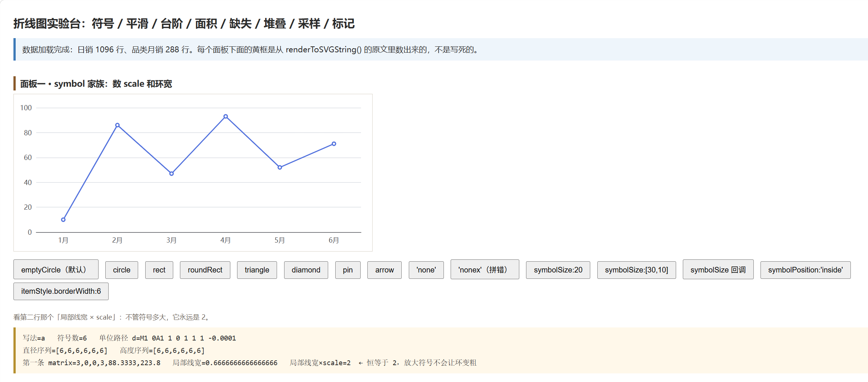Set symbol to diamond
This screenshot has height=382, width=868.
click(306, 270)
